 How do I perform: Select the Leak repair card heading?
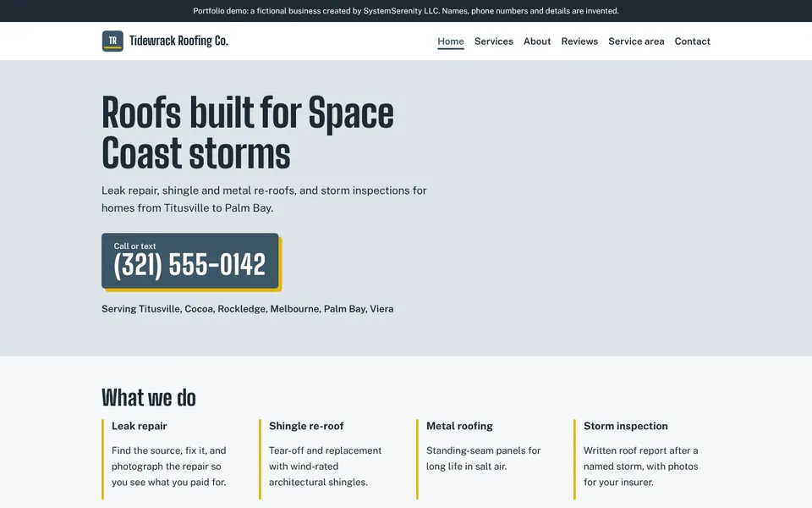tap(140, 426)
